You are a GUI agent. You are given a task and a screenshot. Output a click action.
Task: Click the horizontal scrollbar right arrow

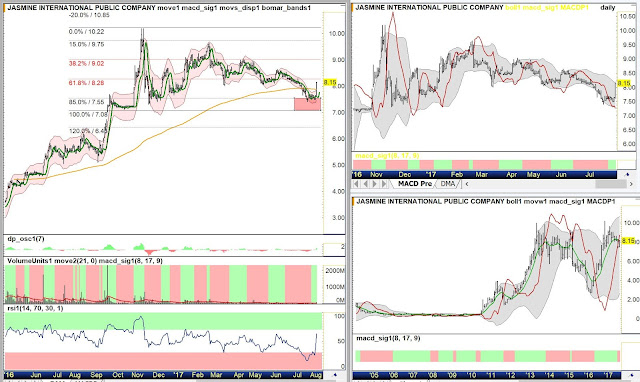[632, 184]
